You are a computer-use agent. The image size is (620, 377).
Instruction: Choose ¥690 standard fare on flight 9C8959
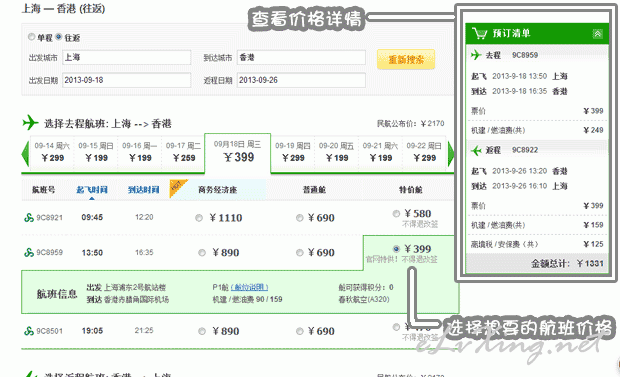300,252
